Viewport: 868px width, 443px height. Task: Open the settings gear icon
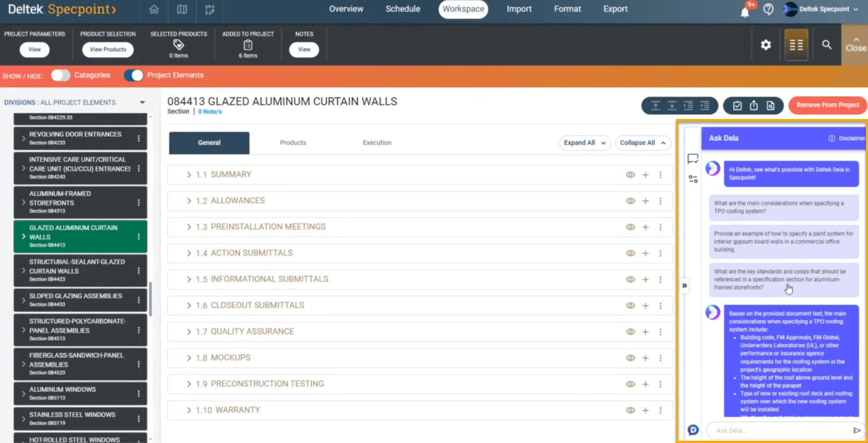pos(765,45)
